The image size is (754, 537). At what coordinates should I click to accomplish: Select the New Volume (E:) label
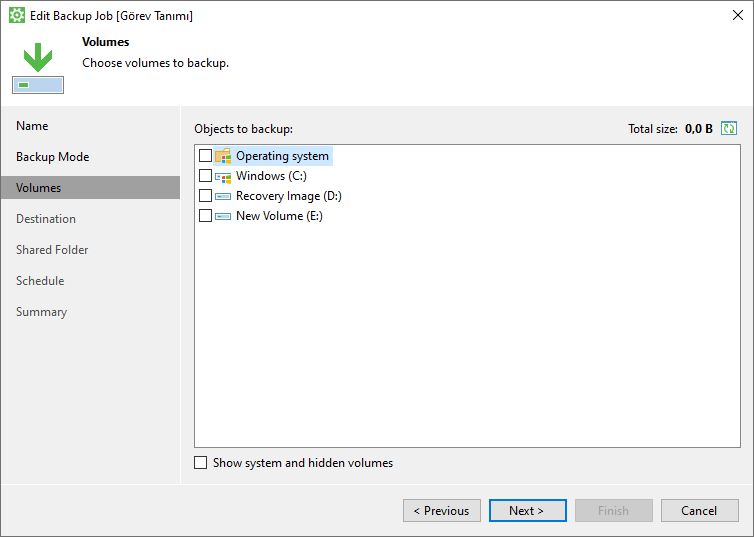(279, 216)
